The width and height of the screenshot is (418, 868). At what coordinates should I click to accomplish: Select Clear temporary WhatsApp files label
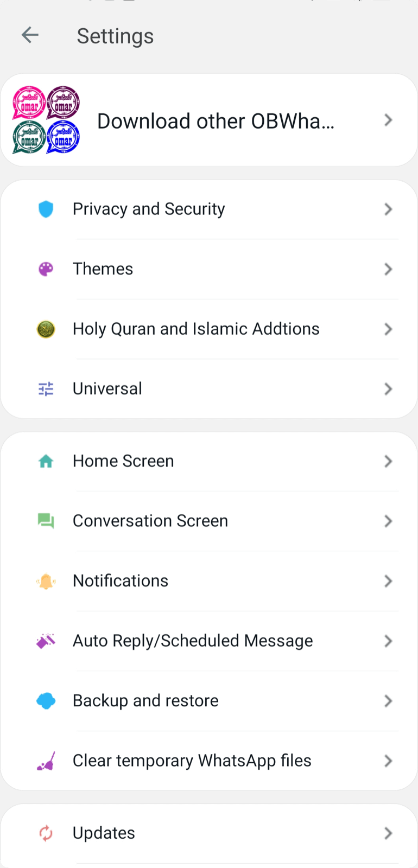point(192,761)
